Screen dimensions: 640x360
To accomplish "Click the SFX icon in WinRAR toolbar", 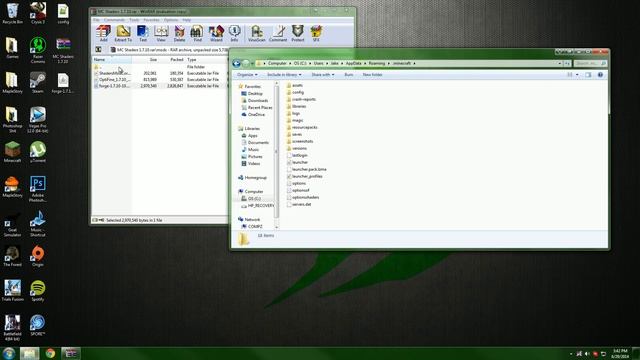I will (316, 33).
